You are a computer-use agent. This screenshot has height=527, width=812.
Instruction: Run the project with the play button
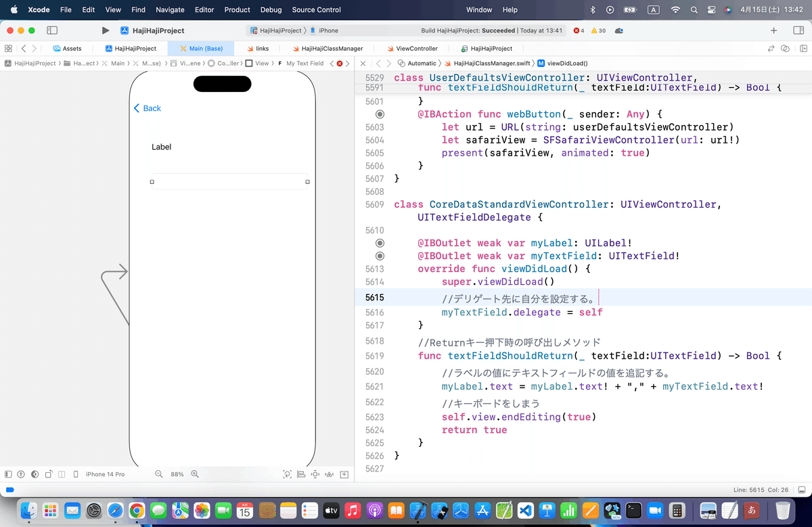(x=105, y=30)
